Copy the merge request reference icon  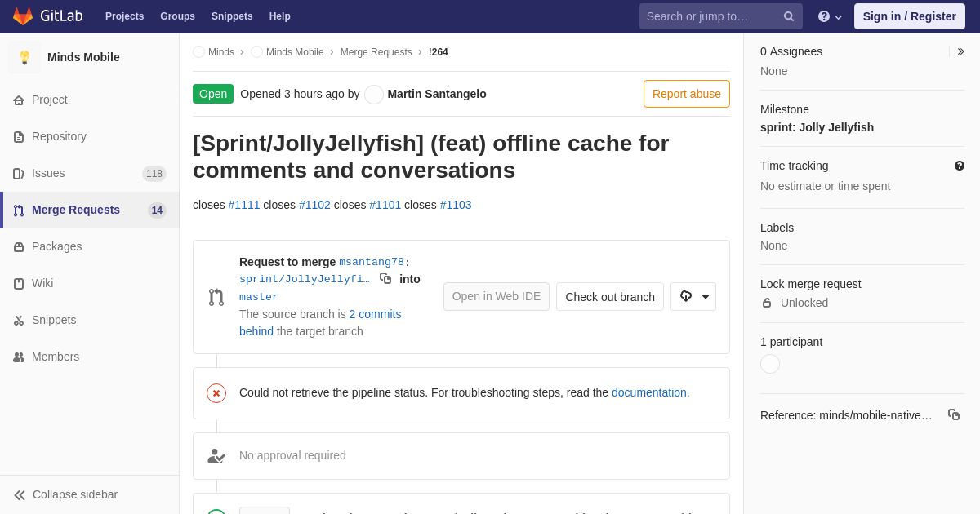[x=954, y=414]
